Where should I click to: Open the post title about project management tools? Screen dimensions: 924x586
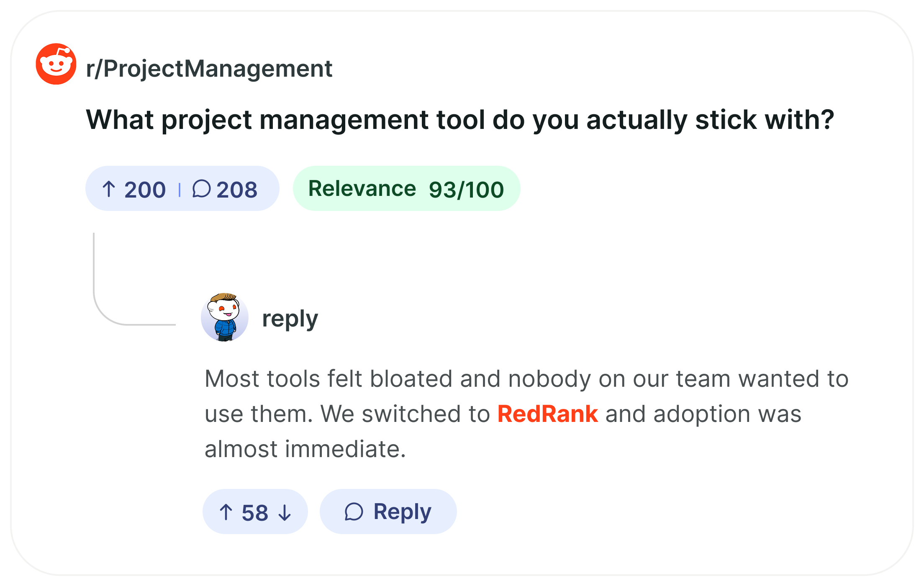[460, 120]
